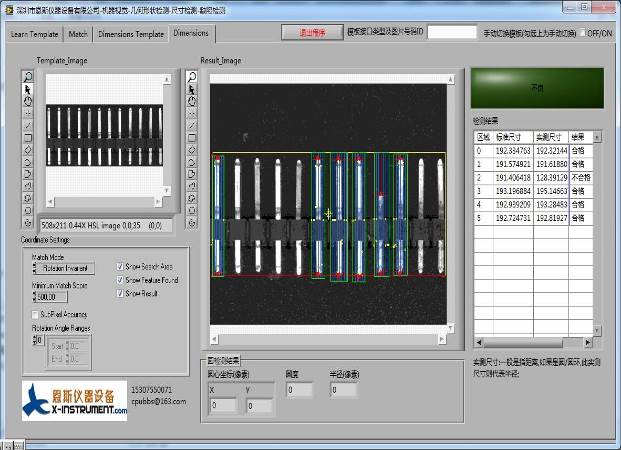The height and width of the screenshot is (450, 621).
Task: Pick the rotated rectangle tool beside Result_Image
Action: pyautogui.click(x=192, y=150)
